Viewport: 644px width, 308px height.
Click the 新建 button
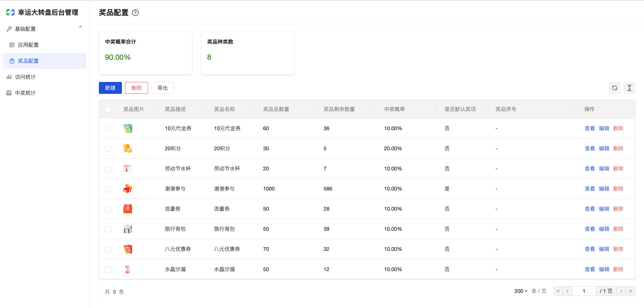tap(110, 88)
